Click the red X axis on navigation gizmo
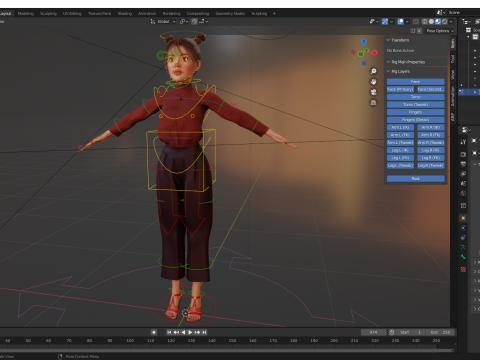The width and height of the screenshot is (480, 360). point(375,52)
